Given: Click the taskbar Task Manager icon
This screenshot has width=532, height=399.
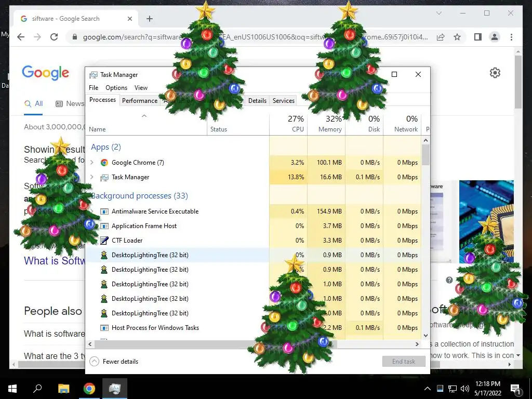Looking at the screenshot, I should (x=115, y=389).
